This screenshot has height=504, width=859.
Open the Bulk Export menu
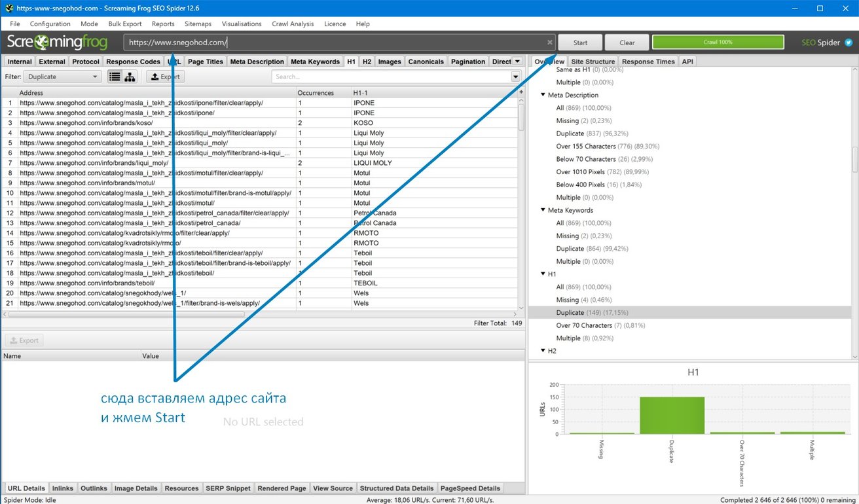coord(125,24)
